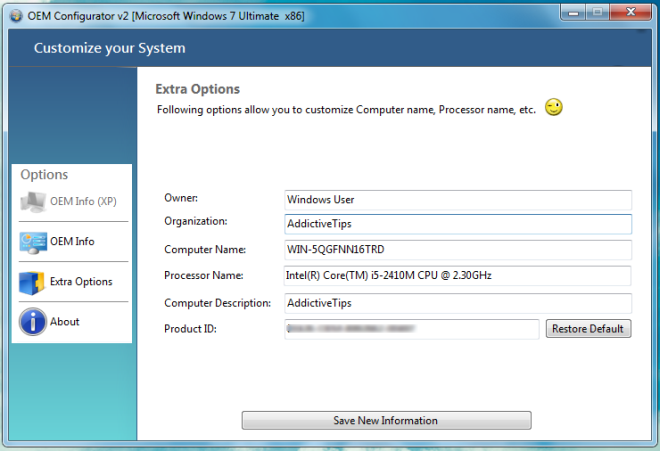The width and height of the screenshot is (660, 451).
Task: Click the Owner field with Windows User
Action: pos(458,200)
